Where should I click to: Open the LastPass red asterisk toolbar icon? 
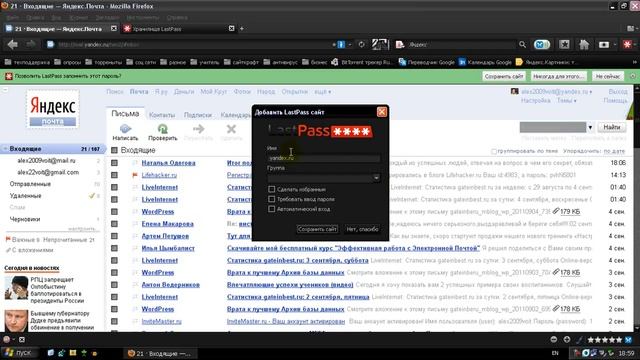(627, 44)
